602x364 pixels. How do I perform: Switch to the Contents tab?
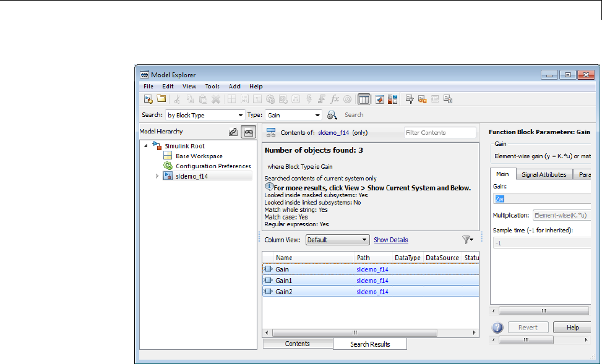point(298,344)
